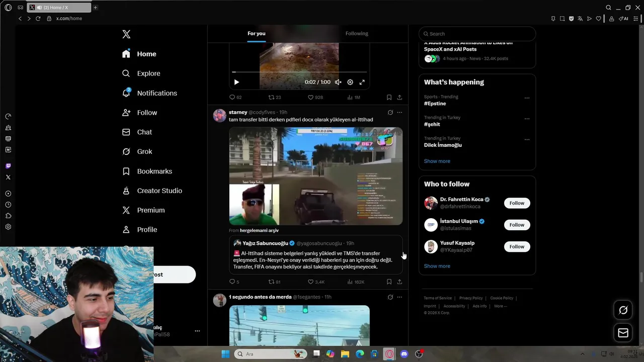This screenshot has width=644, height=362.
Task: Reply to the top post with 62 replies
Action: tap(235, 98)
